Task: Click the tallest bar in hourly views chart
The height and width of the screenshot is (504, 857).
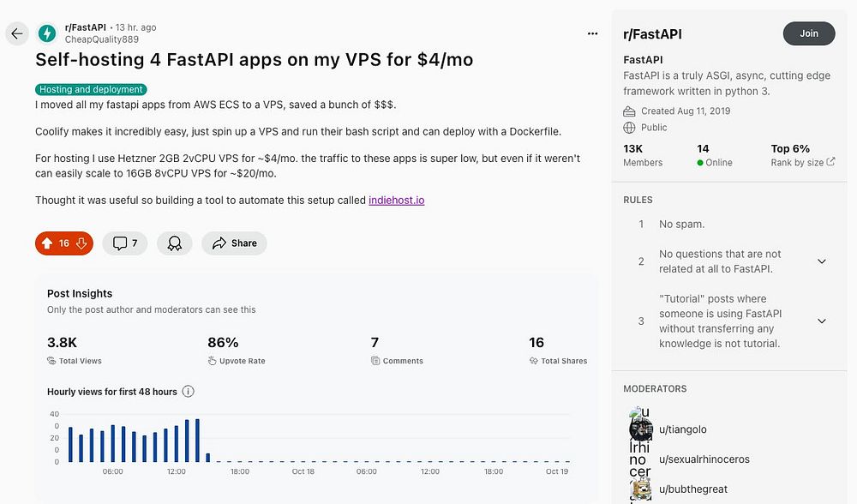Action: pyautogui.click(x=197, y=441)
